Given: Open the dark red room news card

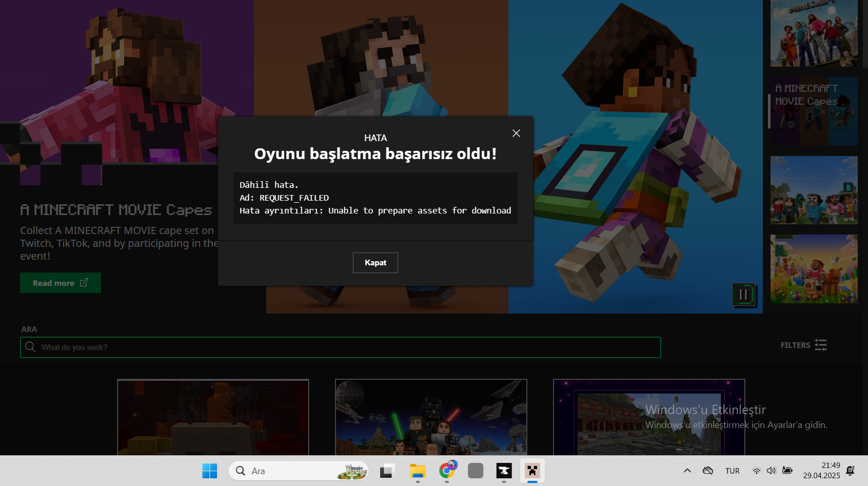Looking at the screenshot, I should click(x=213, y=417).
